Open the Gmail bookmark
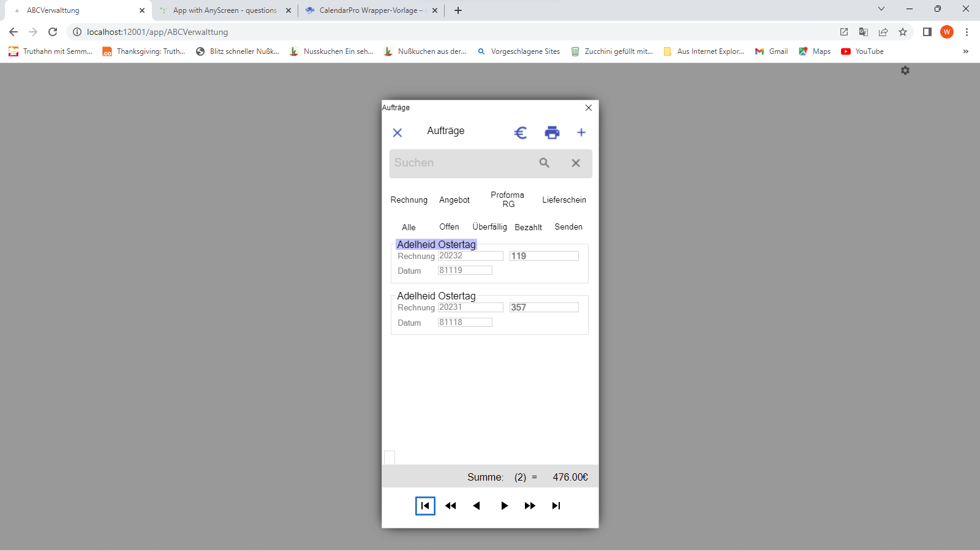 coord(772,51)
